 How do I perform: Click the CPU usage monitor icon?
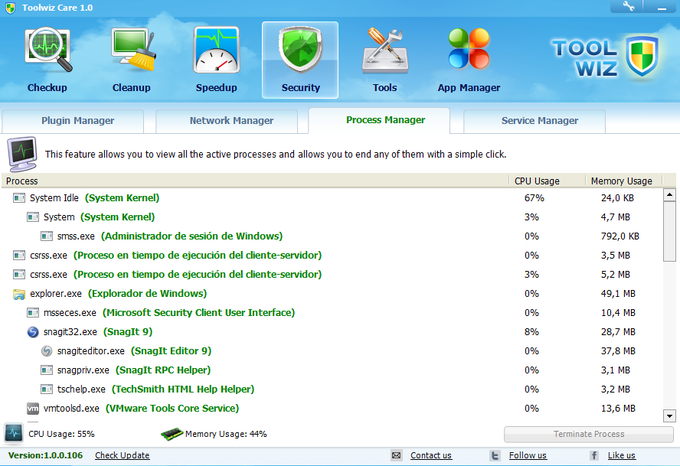[13, 433]
